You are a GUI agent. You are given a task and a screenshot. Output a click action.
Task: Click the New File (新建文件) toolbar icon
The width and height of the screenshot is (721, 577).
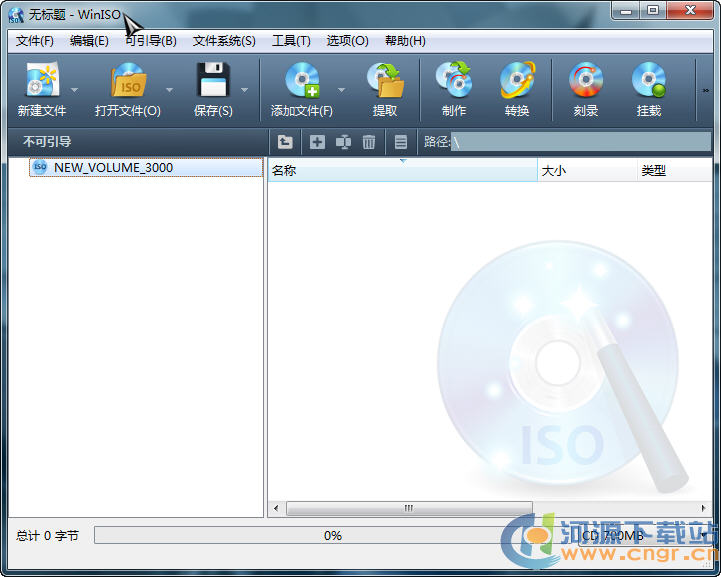coord(41,81)
